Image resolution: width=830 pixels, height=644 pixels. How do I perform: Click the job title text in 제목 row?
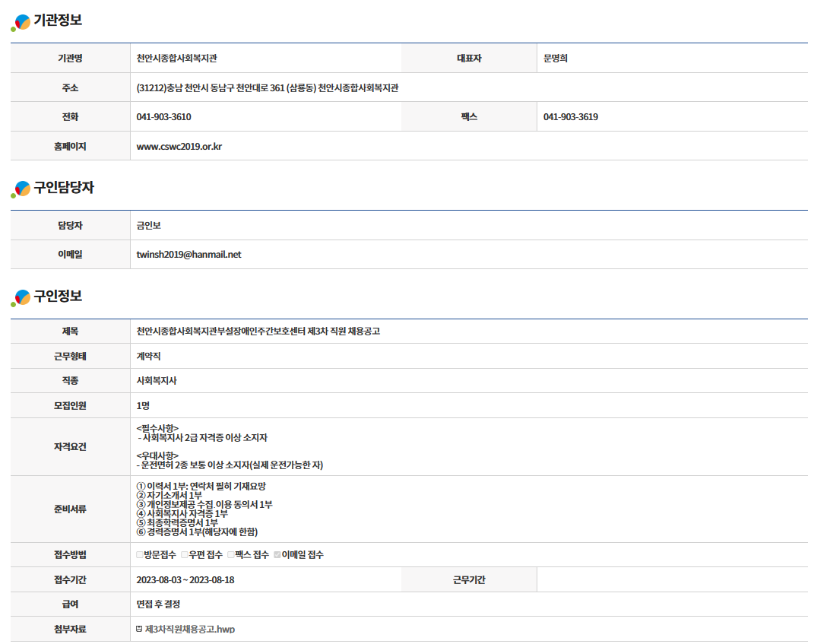pos(258,332)
